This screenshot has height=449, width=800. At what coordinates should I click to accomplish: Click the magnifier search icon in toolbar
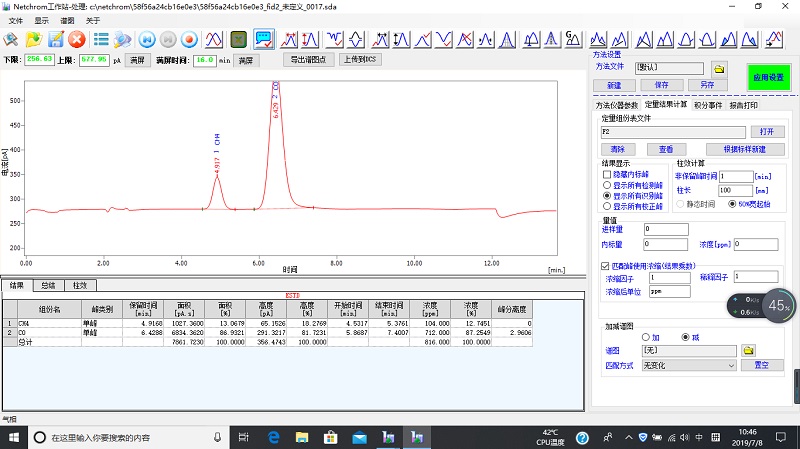point(11,39)
